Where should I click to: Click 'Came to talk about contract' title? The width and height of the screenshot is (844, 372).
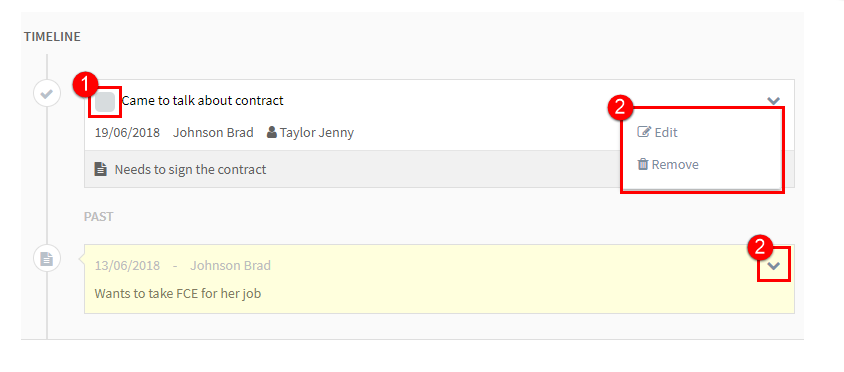(202, 101)
